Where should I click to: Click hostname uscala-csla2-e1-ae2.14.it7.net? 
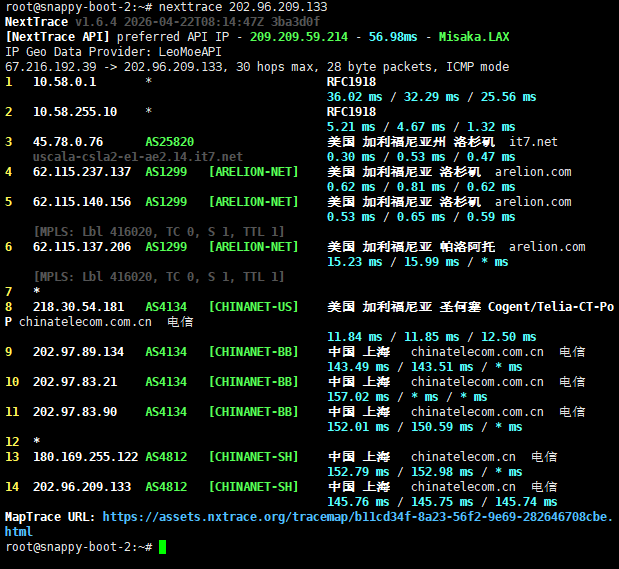[138, 157]
